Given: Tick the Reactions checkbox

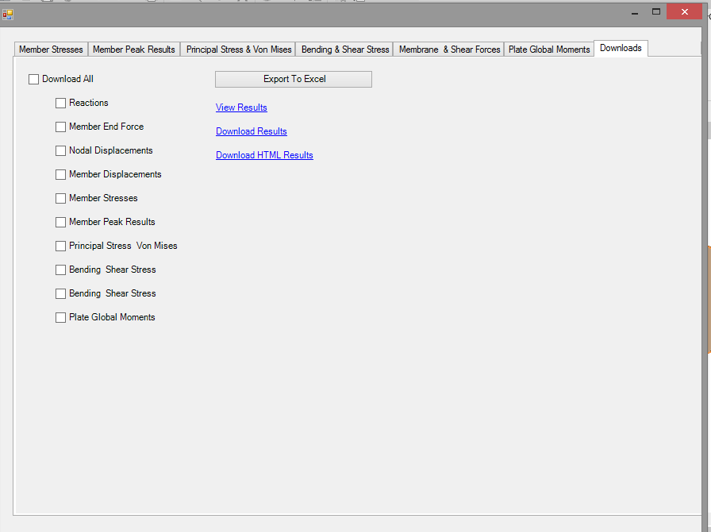Looking at the screenshot, I should coord(61,104).
